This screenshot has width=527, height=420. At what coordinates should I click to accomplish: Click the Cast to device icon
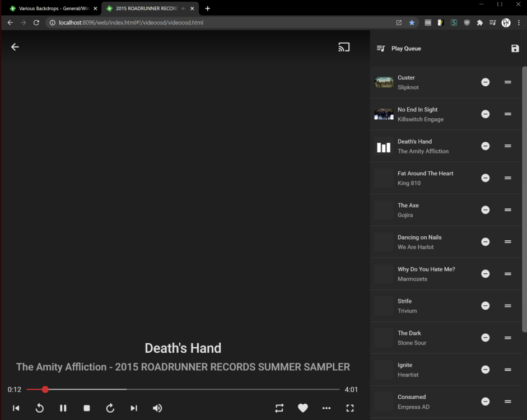coord(344,46)
